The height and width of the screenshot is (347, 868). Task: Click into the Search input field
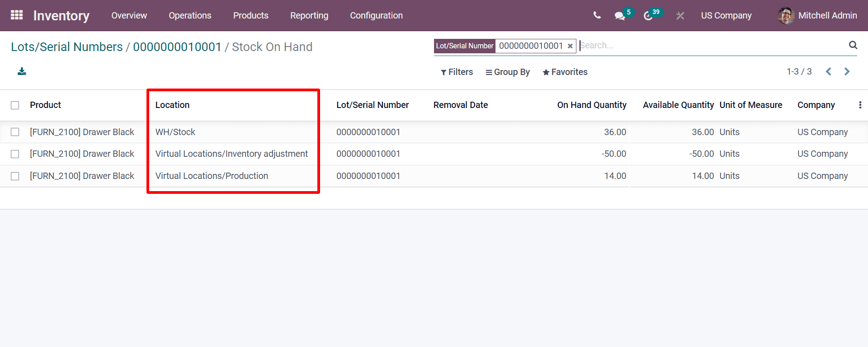pyautogui.click(x=710, y=46)
